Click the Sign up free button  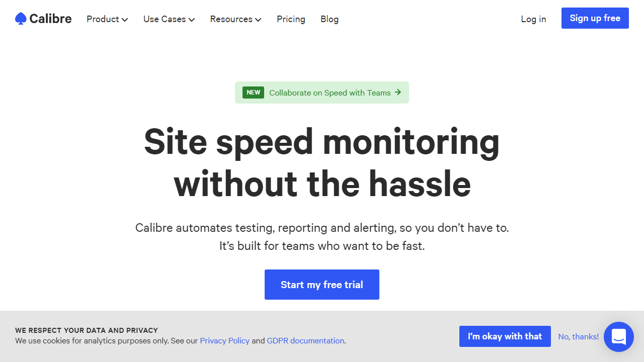click(x=595, y=18)
